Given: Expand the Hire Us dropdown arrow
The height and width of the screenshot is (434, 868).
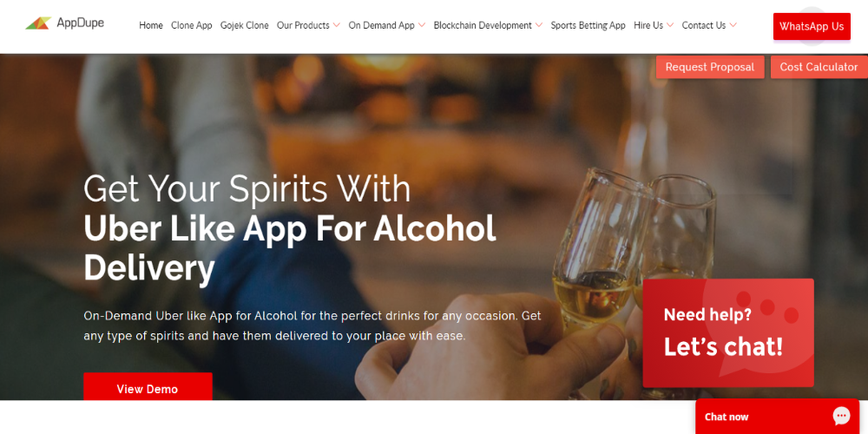Looking at the screenshot, I should coord(670,25).
